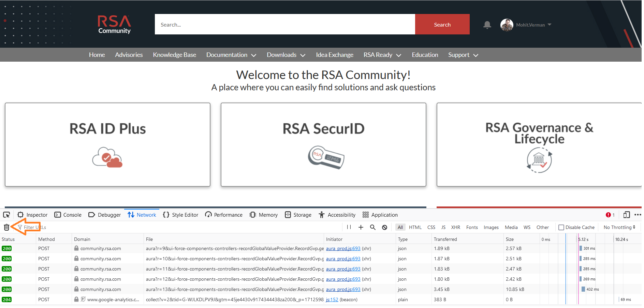Screen dimensions: 644x308
Task: Switch to the Console tab
Action: coord(68,215)
